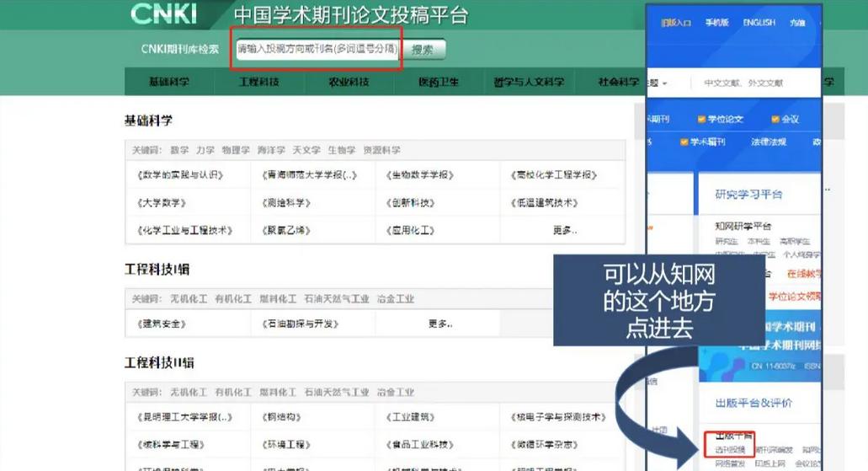Toggle the 学位论文 checkbox
Screen dimensions: 868x471
(701, 120)
